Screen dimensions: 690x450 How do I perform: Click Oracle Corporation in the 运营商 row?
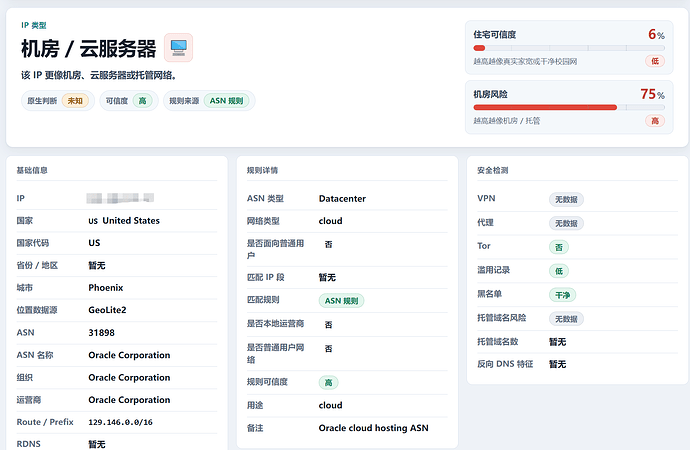[129, 400]
